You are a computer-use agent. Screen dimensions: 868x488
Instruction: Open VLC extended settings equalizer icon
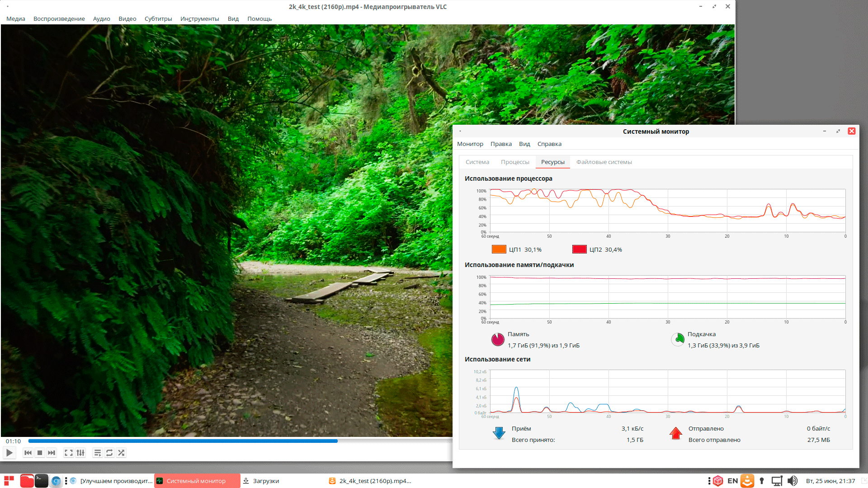[80, 453]
